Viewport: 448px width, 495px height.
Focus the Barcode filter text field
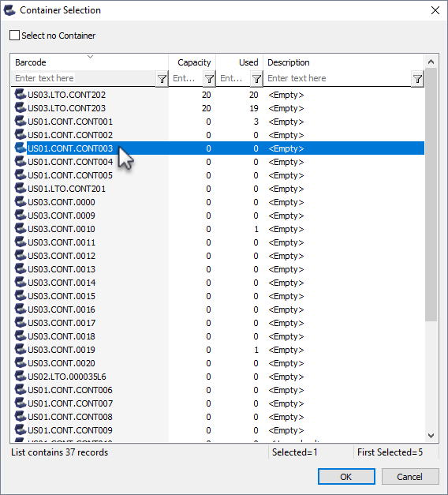point(84,78)
